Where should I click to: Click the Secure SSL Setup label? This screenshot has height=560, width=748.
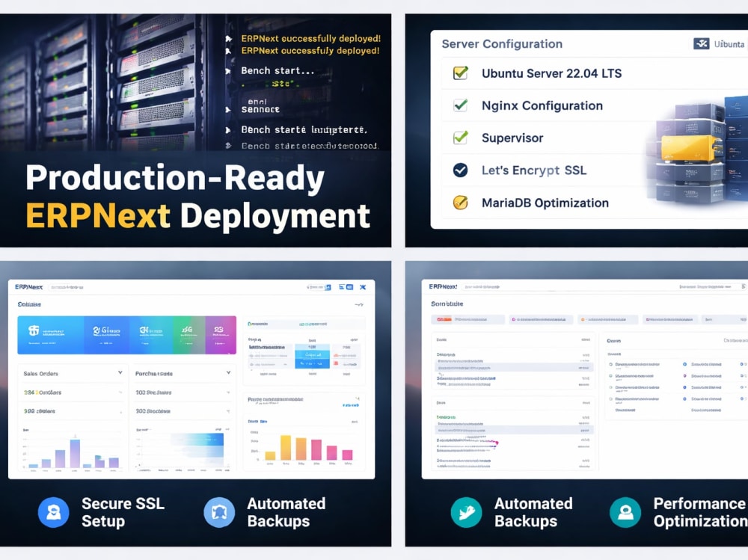pos(123,512)
